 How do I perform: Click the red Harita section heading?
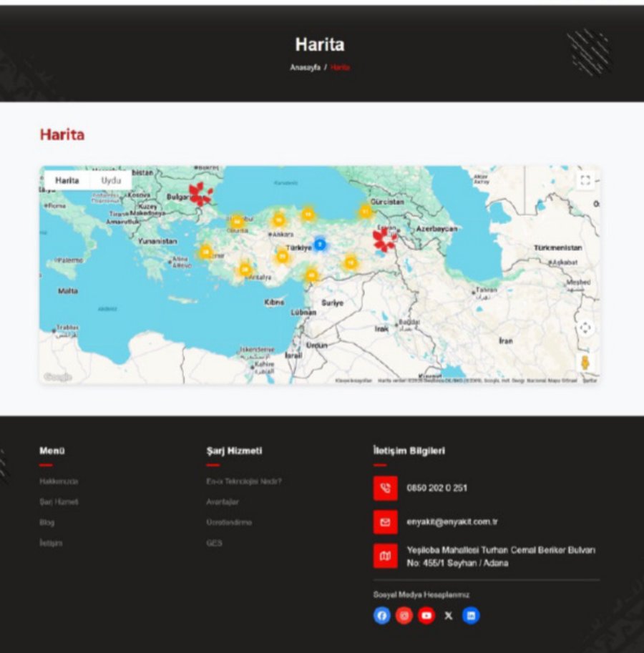(x=62, y=134)
